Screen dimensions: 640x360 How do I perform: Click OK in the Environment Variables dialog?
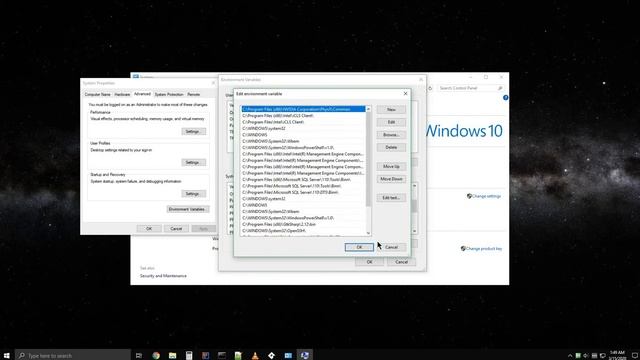click(x=369, y=262)
